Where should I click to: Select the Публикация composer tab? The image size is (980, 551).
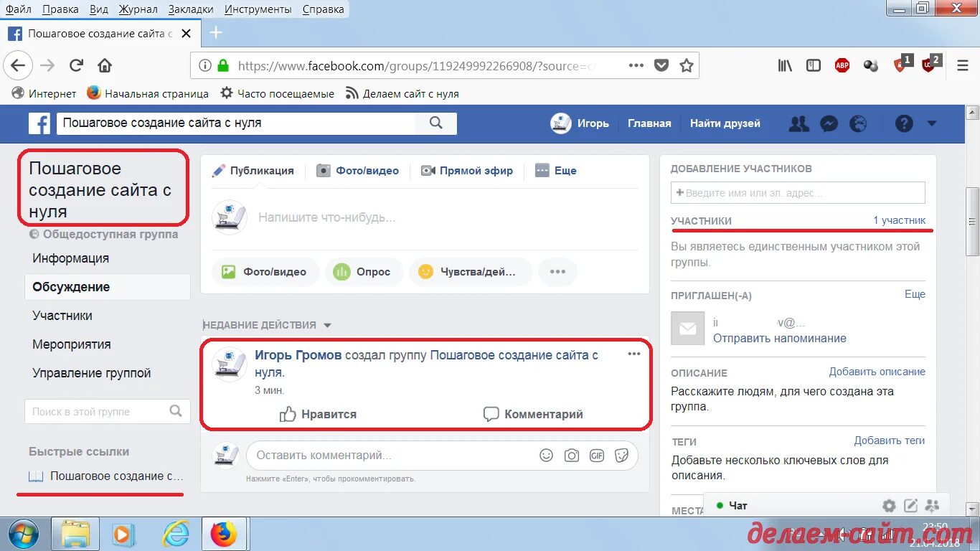(x=253, y=171)
